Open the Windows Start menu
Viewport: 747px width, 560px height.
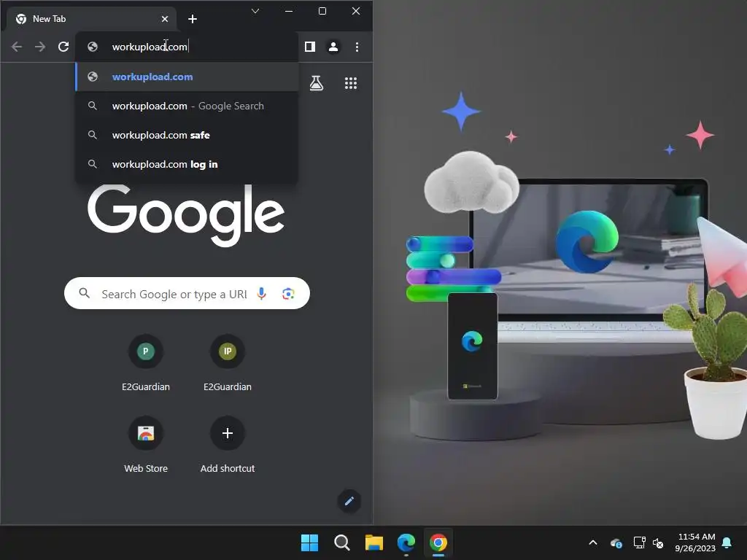(309, 542)
